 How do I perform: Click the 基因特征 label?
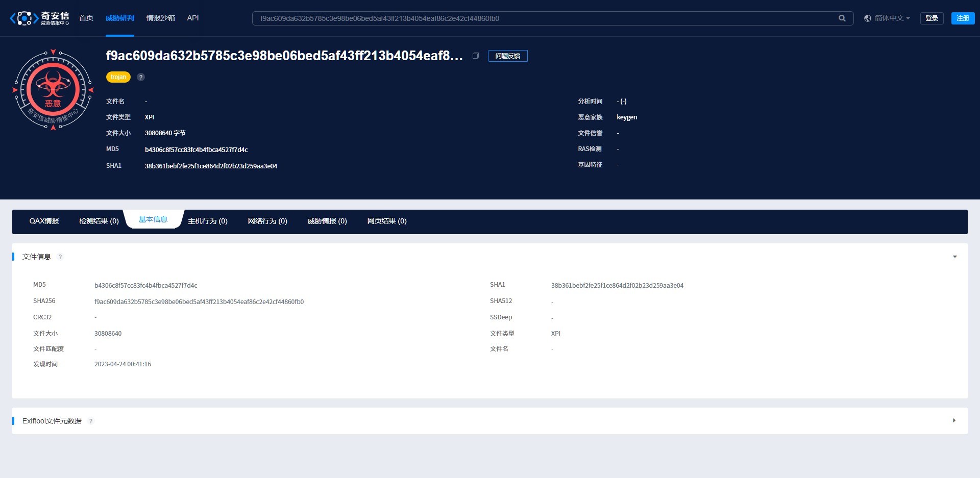click(590, 165)
